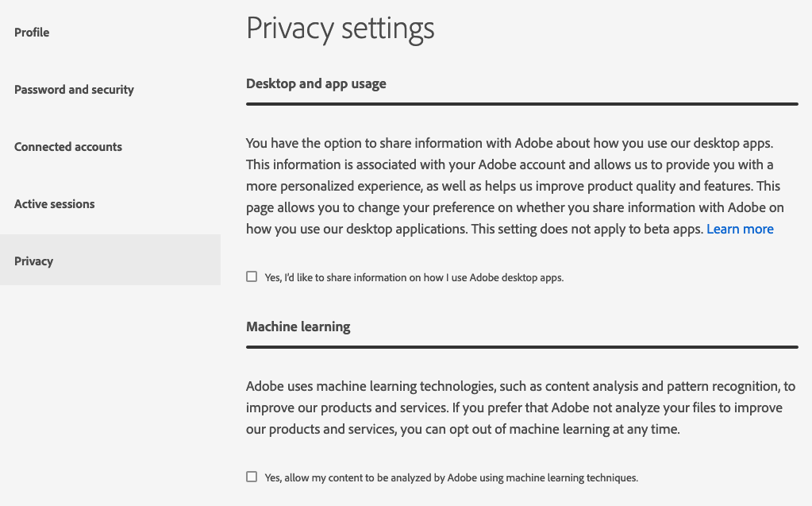Select the Privacy sidebar item

[x=34, y=261]
